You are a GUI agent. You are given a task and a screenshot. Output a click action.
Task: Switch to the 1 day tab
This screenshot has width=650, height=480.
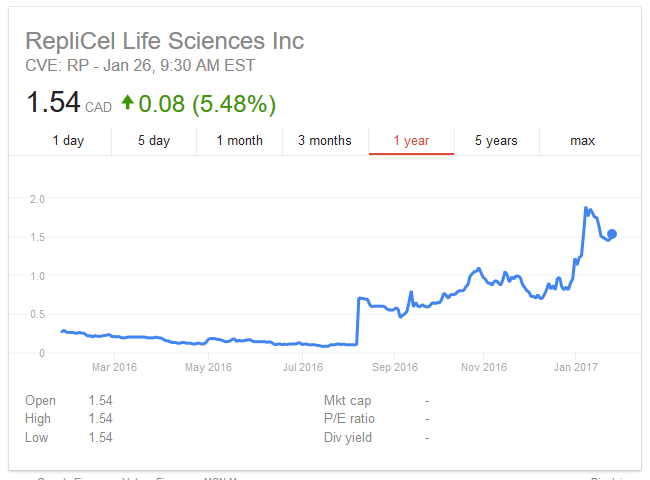pyautogui.click(x=68, y=141)
